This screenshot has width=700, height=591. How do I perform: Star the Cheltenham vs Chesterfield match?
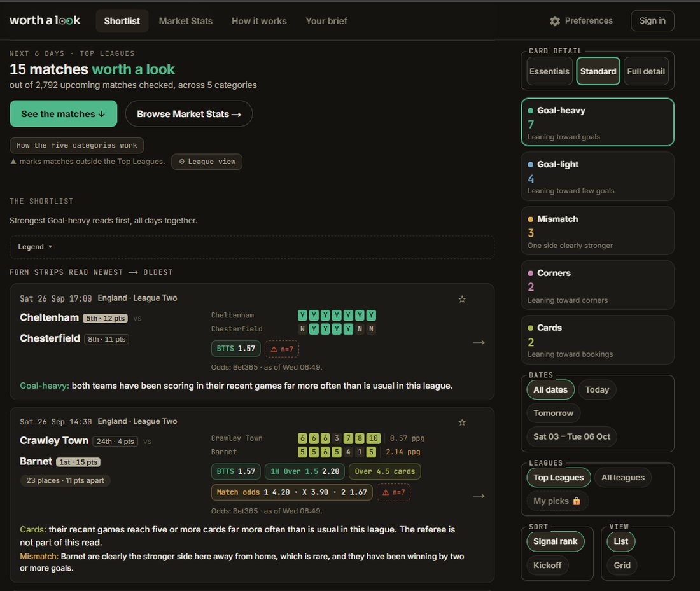[x=462, y=299]
